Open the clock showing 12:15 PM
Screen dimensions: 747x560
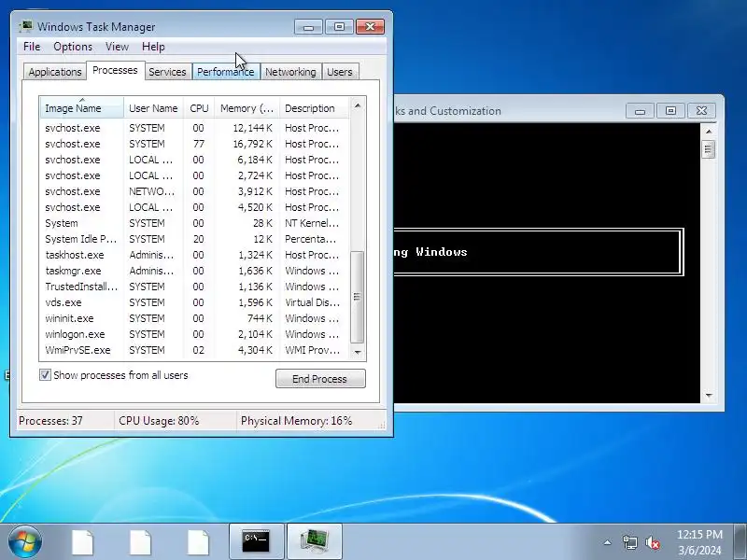pos(699,542)
